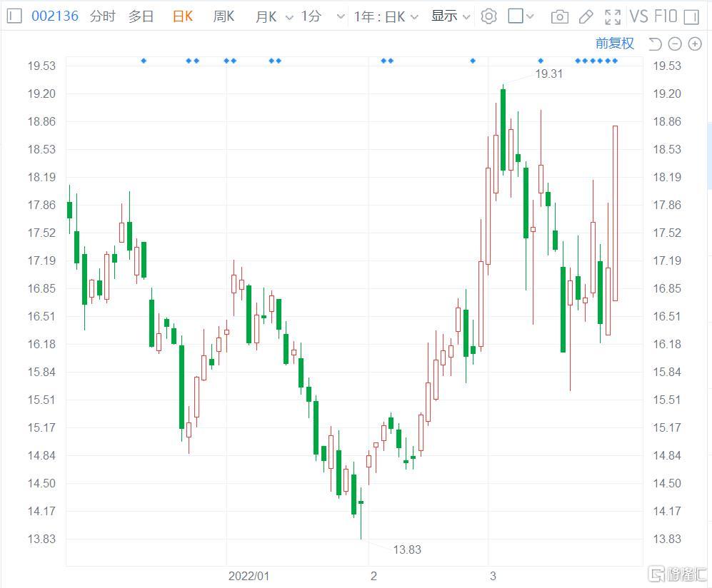
Task: Click the 16.18 left axis value
Action: 41,344
